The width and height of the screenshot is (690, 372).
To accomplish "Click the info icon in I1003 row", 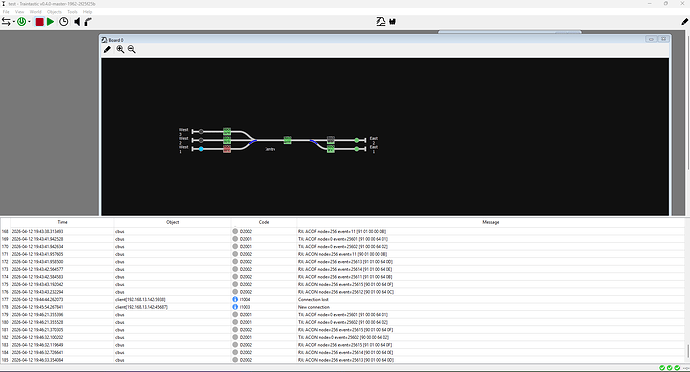I will pyautogui.click(x=235, y=307).
